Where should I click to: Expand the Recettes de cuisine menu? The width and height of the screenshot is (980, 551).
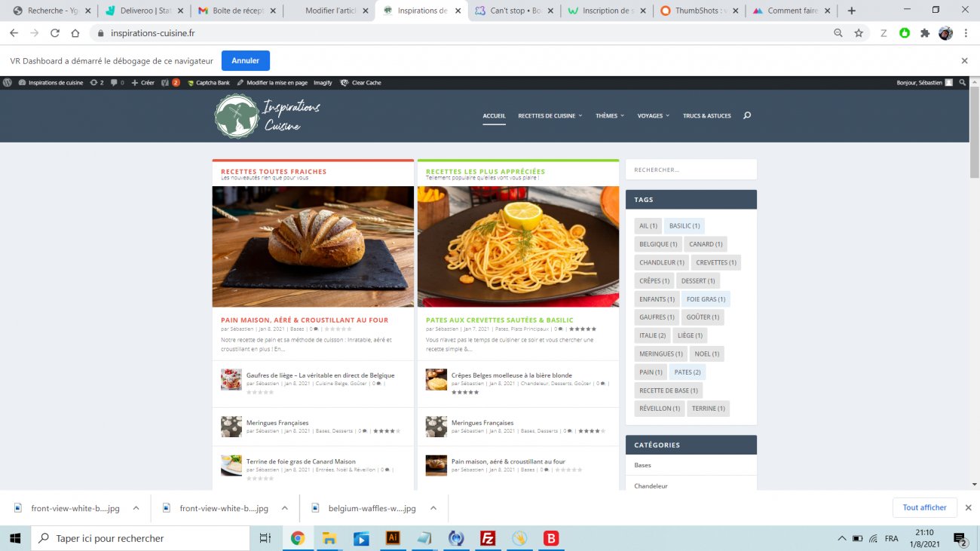point(550,116)
